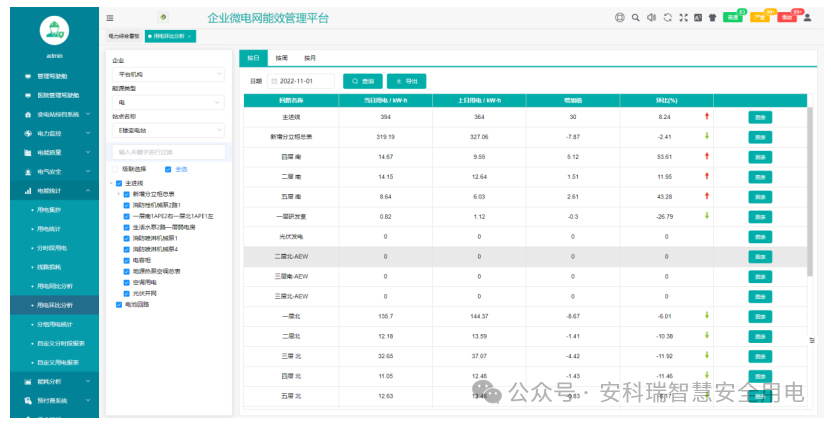Open the theme t-shirt icon

tap(712, 17)
